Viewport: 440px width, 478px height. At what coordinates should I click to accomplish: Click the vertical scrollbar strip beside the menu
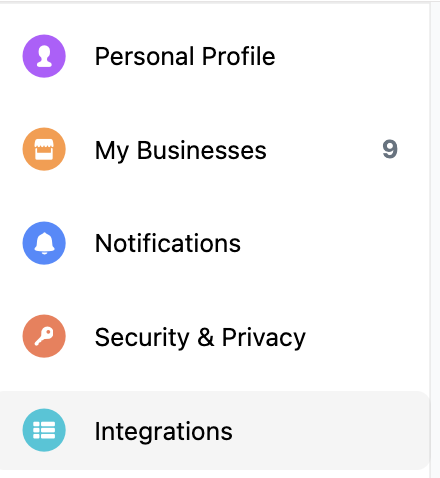(x=435, y=240)
